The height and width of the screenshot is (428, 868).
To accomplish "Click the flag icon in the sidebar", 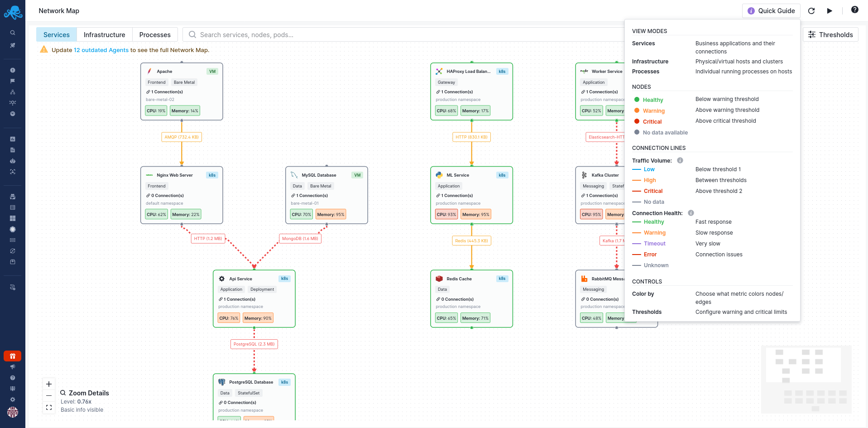I will coord(13,81).
